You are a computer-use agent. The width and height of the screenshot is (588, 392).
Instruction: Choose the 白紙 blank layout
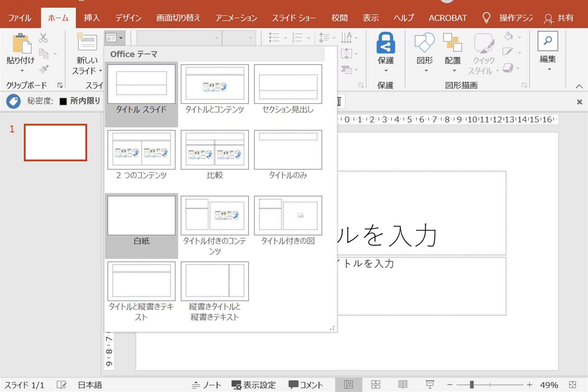[x=141, y=221]
